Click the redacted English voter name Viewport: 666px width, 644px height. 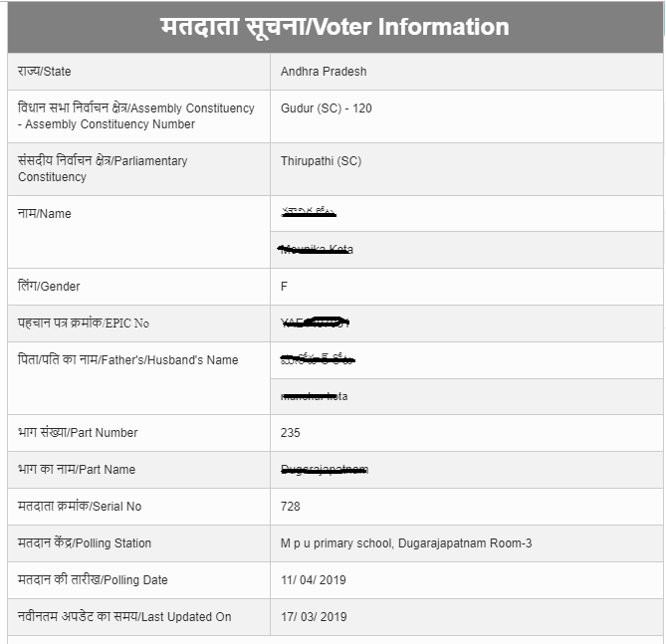(316, 250)
